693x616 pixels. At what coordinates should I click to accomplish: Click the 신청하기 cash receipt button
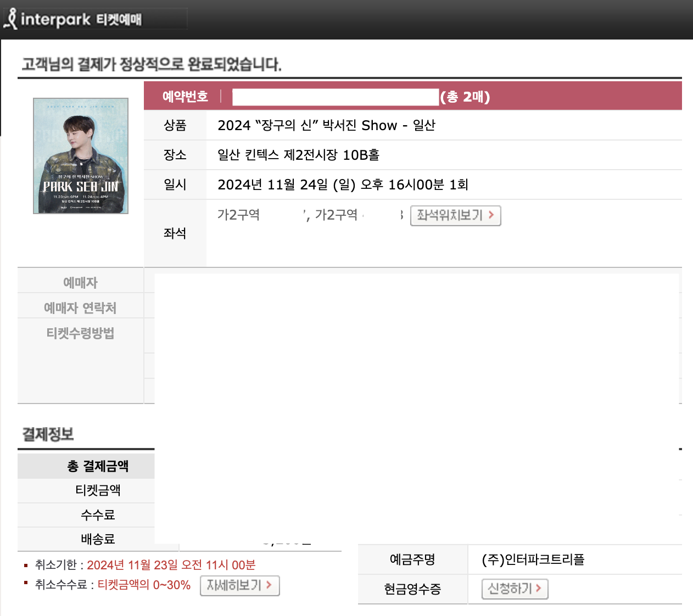tap(515, 589)
